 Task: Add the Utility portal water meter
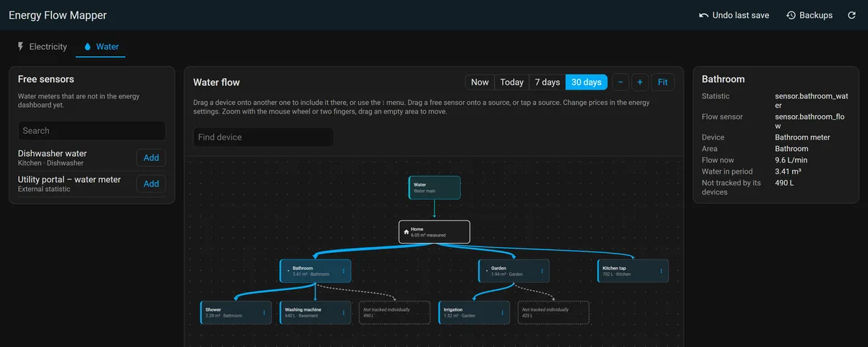151,184
